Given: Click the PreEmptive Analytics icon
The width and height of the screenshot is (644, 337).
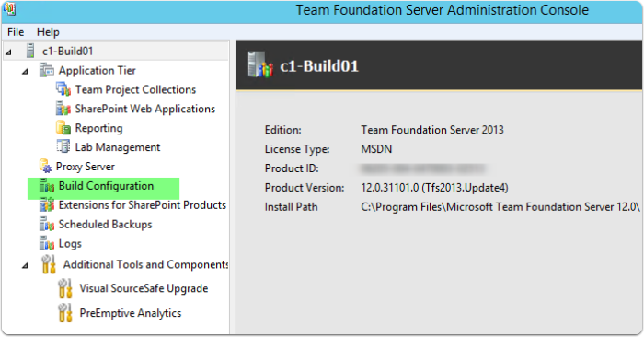Looking at the screenshot, I should point(65,313).
